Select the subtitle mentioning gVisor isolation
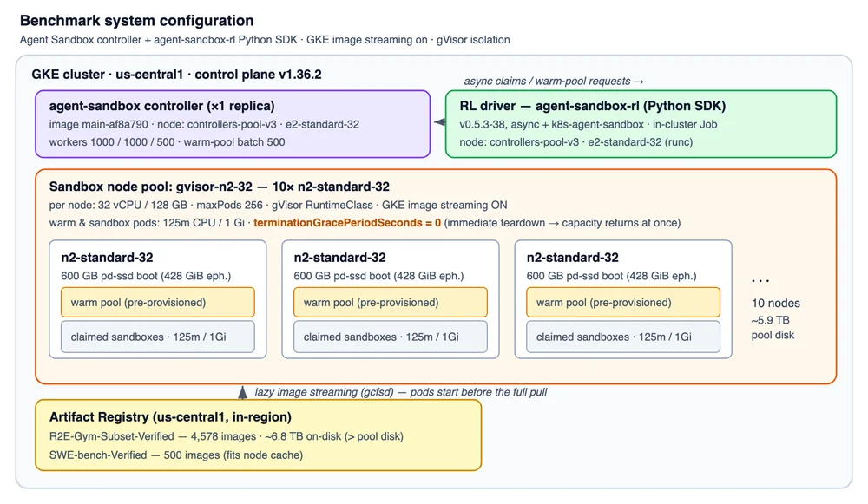 click(265, 40)
